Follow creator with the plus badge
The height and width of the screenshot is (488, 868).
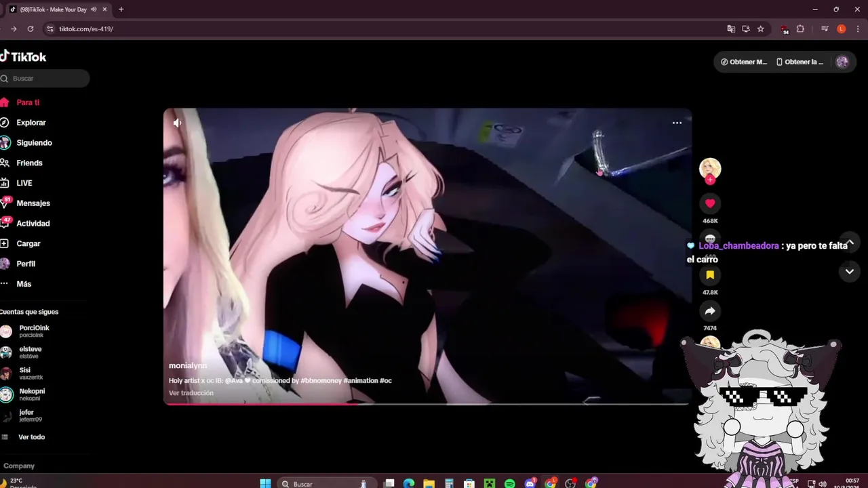tap(710, 180)
